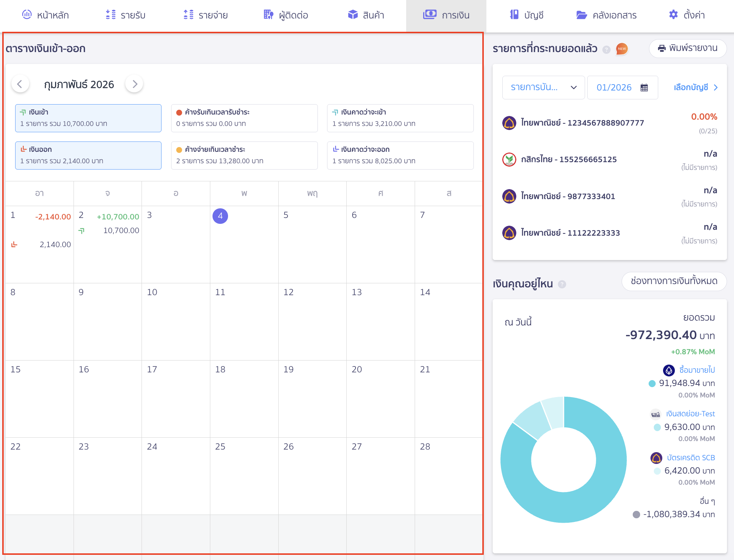734x560 pixels.
Task: Select highlighted day 4 on calendar
Action: click(x=220, y=216)
